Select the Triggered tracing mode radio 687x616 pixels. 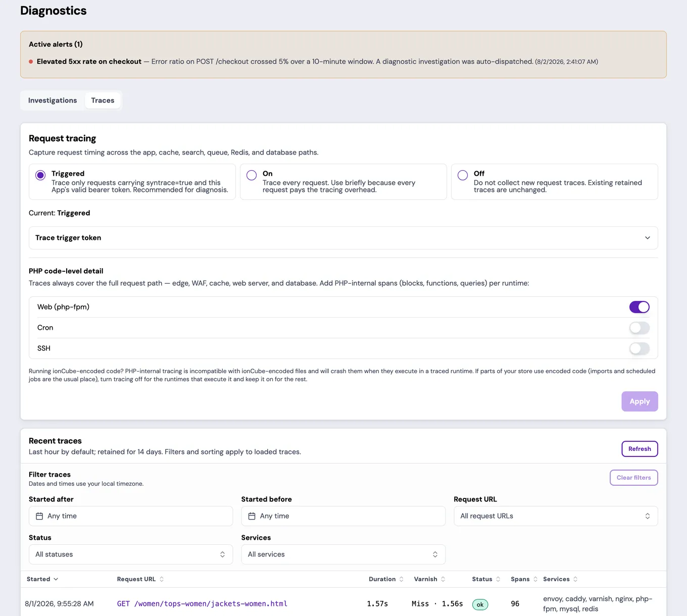coord(40,175)
